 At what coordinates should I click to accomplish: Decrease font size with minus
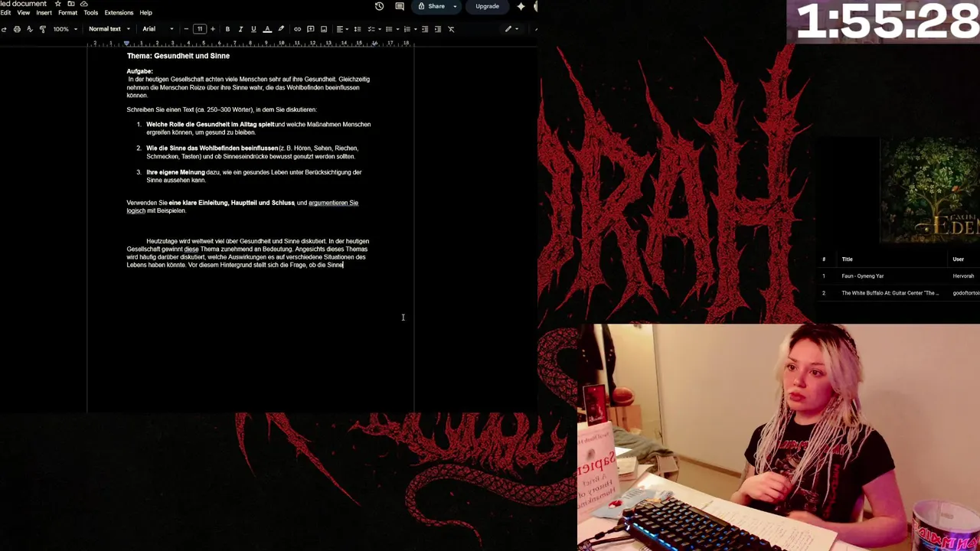186,29
